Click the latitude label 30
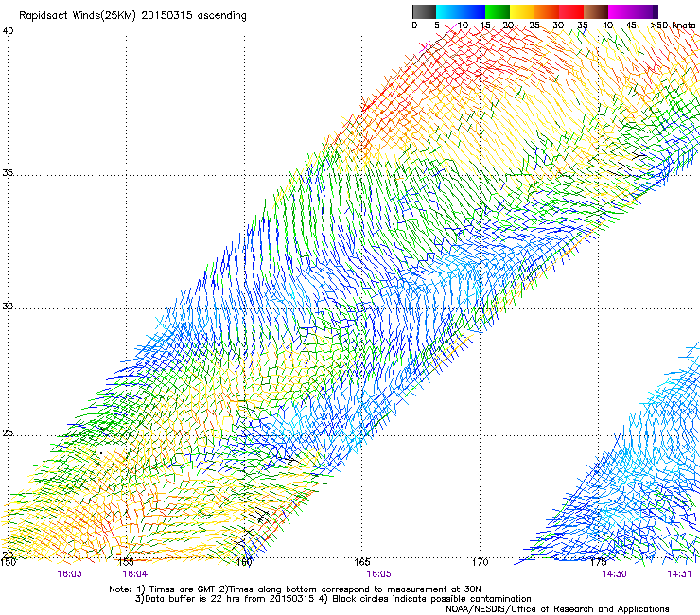This screenshot has height=615, width=700. tap(8, 307)
